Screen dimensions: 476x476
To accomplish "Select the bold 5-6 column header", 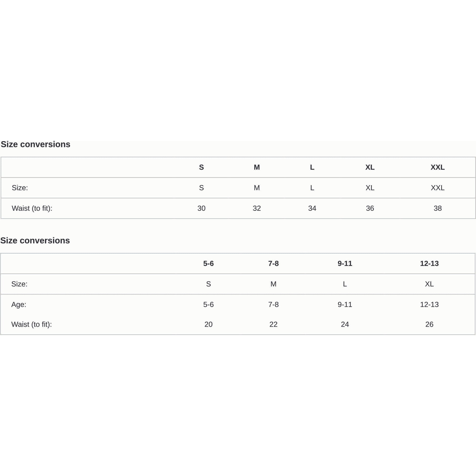I will coord(208,263).
